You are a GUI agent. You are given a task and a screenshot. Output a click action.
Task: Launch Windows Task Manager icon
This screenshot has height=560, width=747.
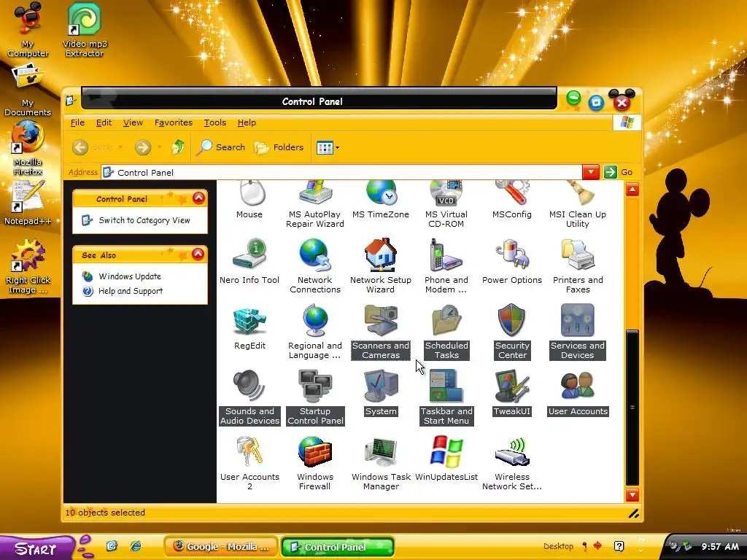click(381, 463)
